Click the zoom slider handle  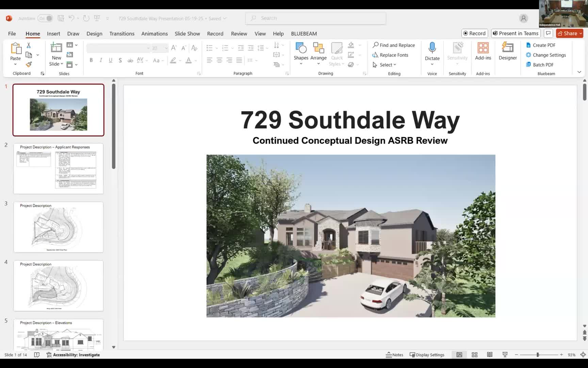click(x=538, y=355)
